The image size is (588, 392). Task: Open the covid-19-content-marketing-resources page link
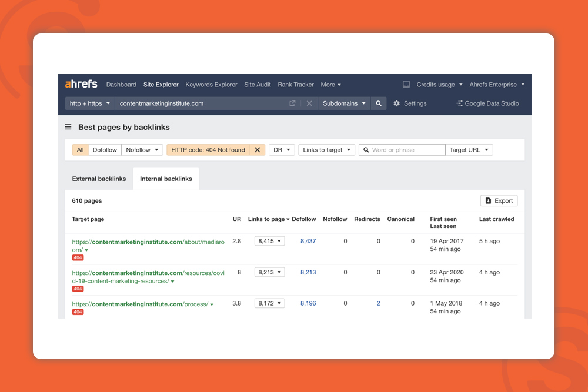pyautogui.click(x=148, y=277)
